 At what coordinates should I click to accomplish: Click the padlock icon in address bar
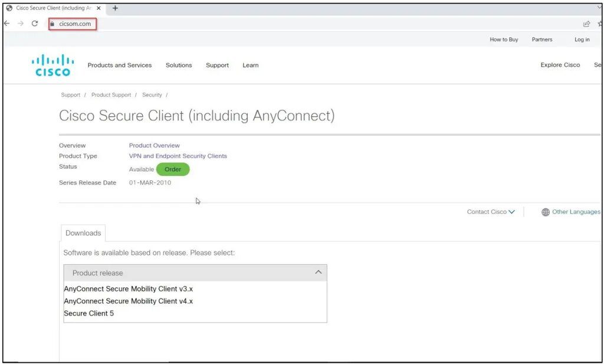click(52, 24)
